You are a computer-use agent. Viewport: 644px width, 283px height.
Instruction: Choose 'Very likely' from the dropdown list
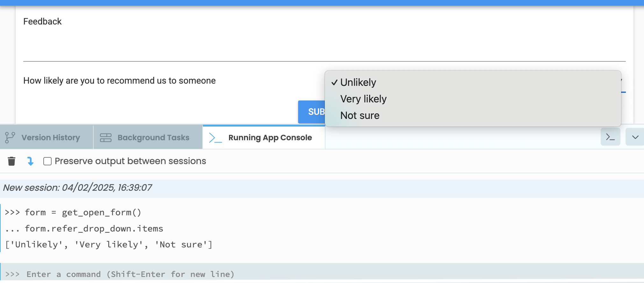[363, 99]
